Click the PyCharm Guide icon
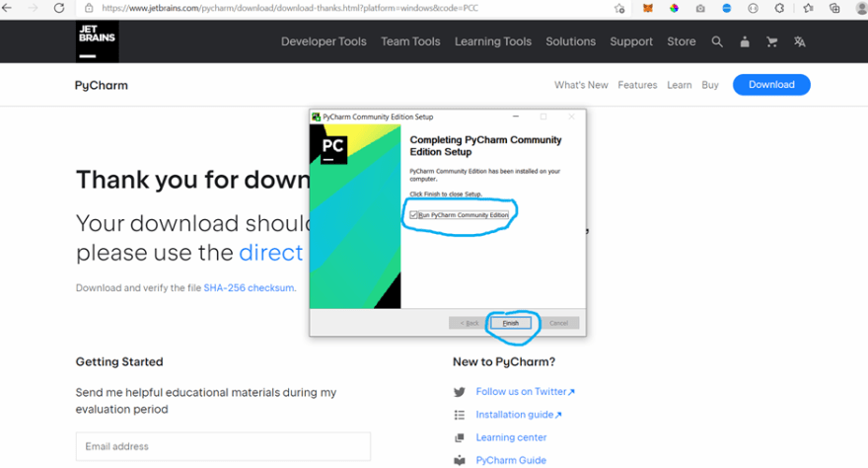Viewport: 868px width, 468px height. [x=460, y=460]
